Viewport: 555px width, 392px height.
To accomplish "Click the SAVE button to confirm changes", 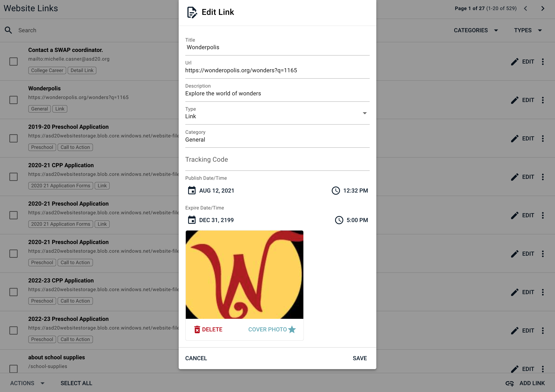I will [x=360, y=358].
